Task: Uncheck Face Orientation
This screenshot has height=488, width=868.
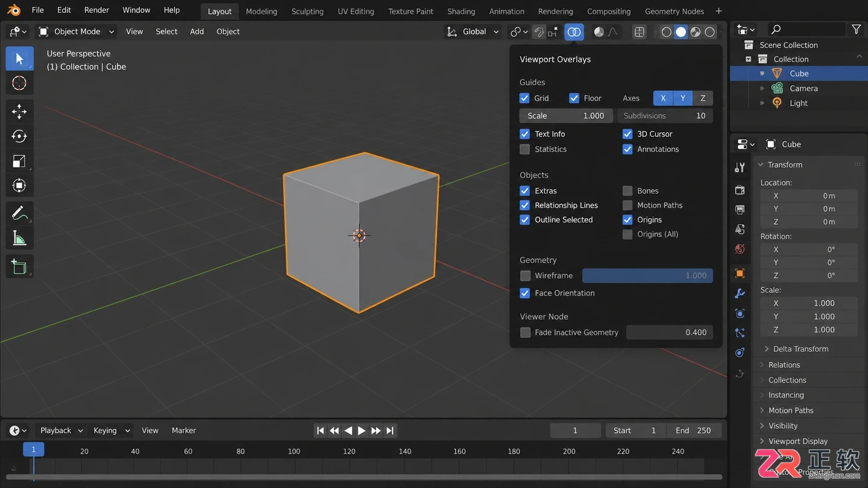Action: pos(525,293)
